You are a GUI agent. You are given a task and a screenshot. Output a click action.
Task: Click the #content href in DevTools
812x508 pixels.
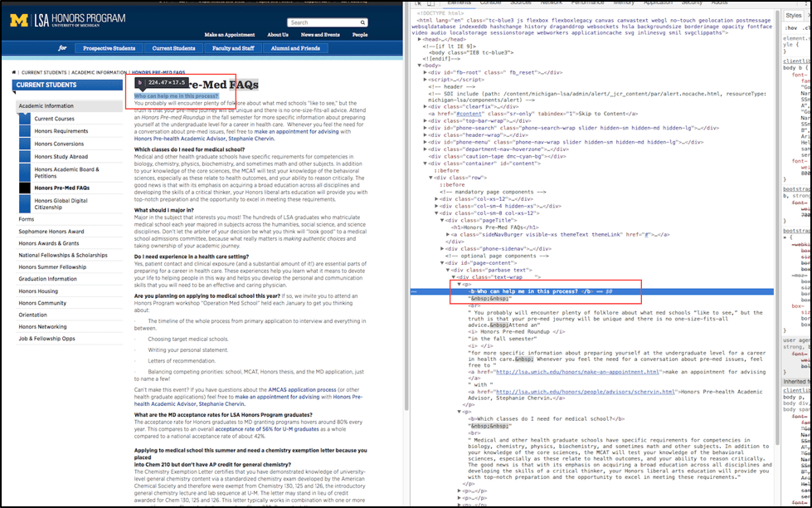469,114
